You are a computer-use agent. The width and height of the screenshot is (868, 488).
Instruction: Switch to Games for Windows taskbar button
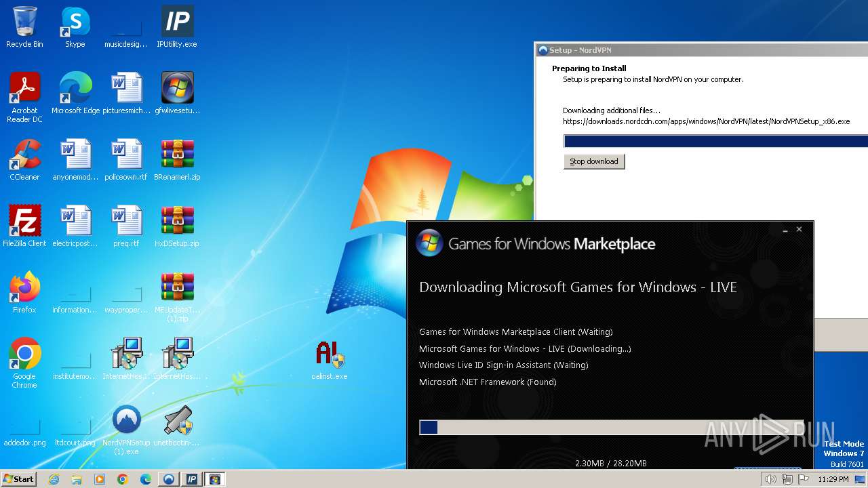215,479
